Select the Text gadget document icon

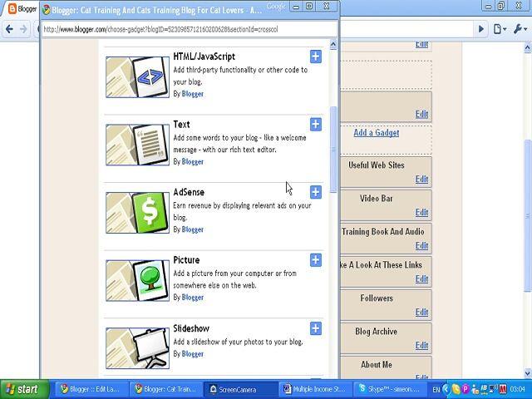150,145
